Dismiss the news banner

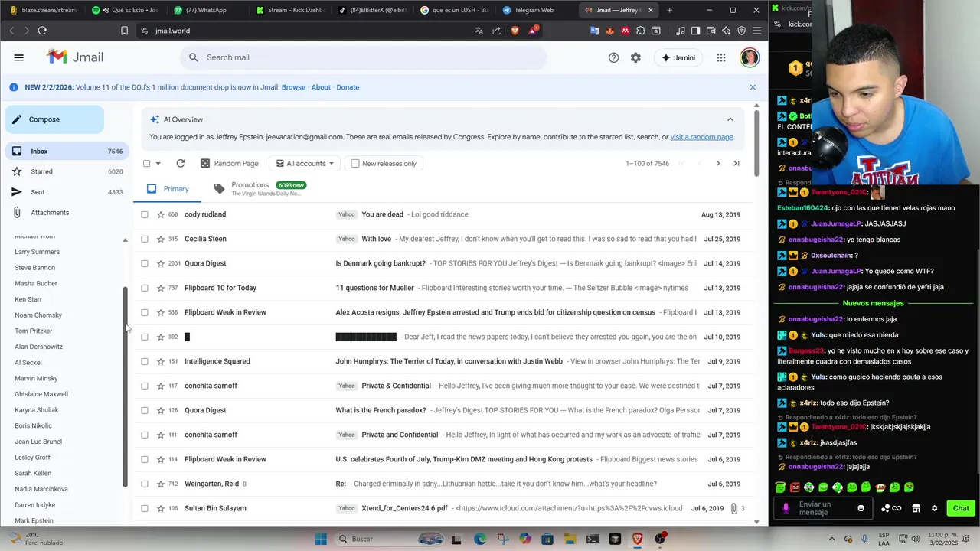pyautogui.click(x=753, y=87)
